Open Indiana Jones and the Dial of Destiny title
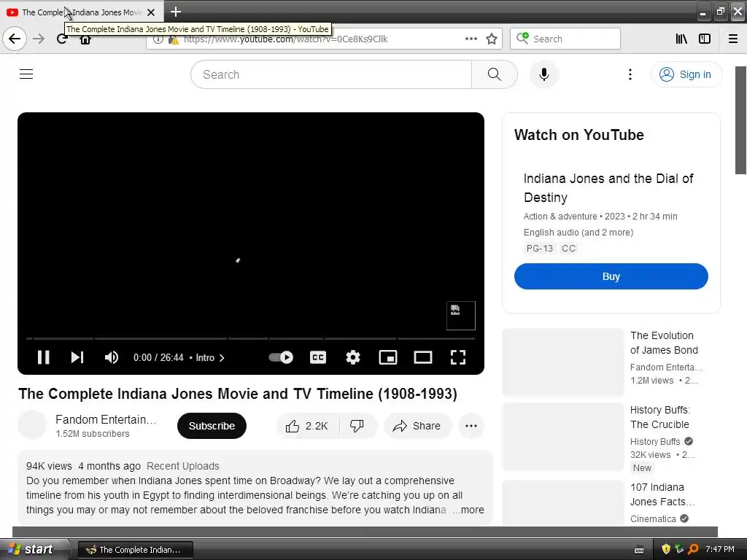Screen dimensions: 747x560 tap(608, 188)
